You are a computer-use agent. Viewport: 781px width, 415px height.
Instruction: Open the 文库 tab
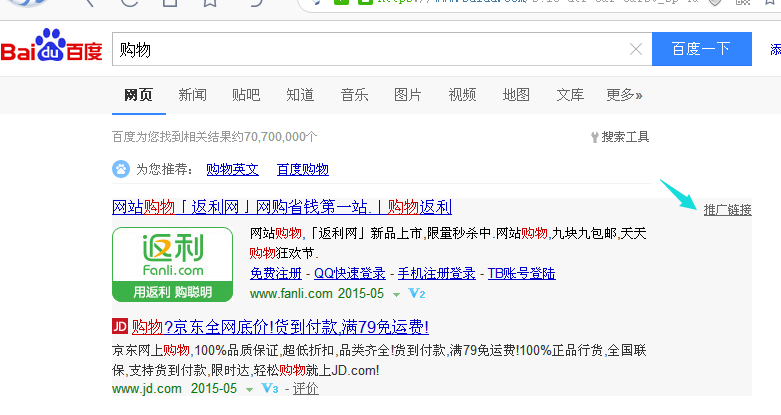pos(570,95)
